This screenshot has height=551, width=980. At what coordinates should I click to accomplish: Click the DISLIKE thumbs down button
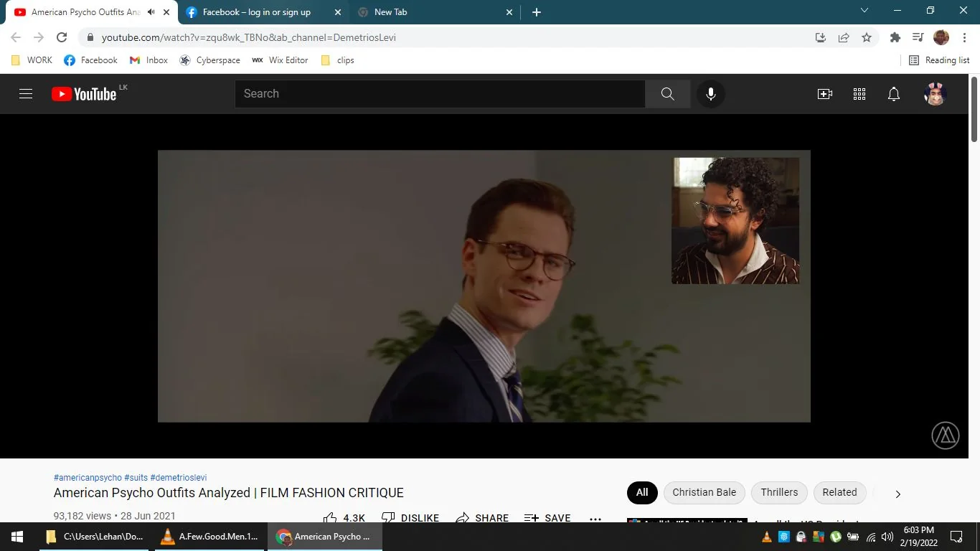tap(410, 518)
